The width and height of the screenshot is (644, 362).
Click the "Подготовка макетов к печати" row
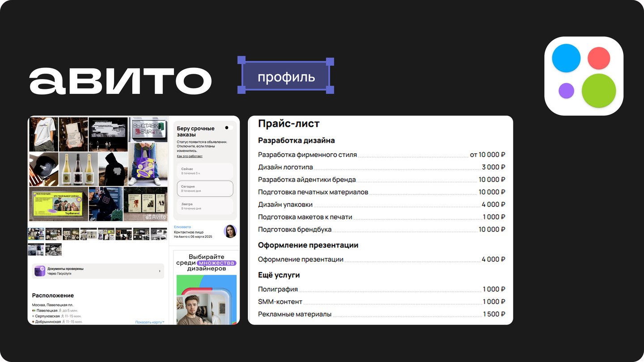pos(382,217)
